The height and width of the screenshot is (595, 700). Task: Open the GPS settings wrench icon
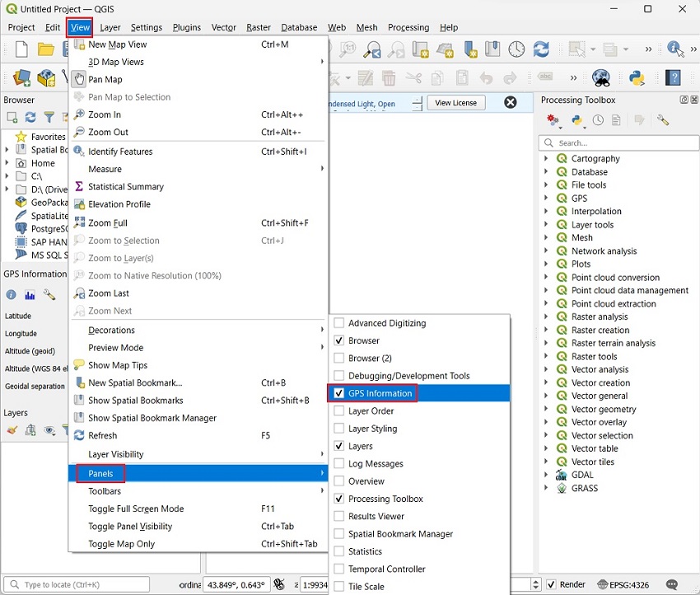click(x=49, y=294)
